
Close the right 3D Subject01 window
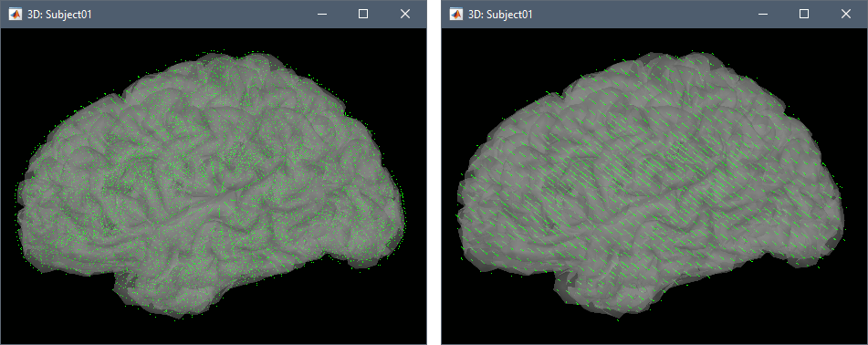click(846, 15)
